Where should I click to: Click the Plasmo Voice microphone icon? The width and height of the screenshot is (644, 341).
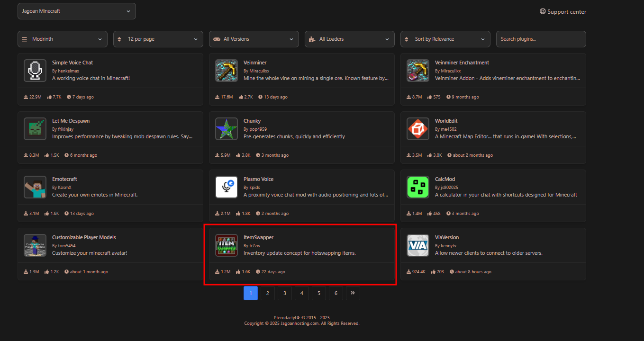tap(227, 187)
